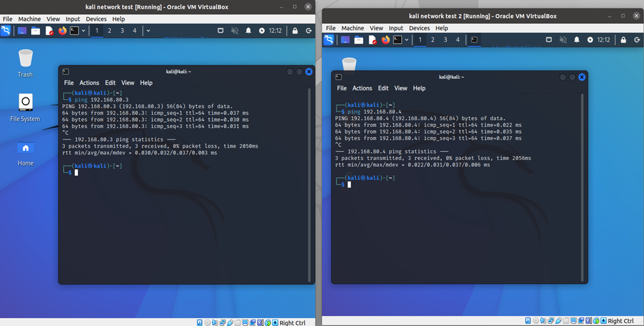Screen dimensions: 644x326
Task: Switch to workspace 3 in right VM
Action: 445,40
